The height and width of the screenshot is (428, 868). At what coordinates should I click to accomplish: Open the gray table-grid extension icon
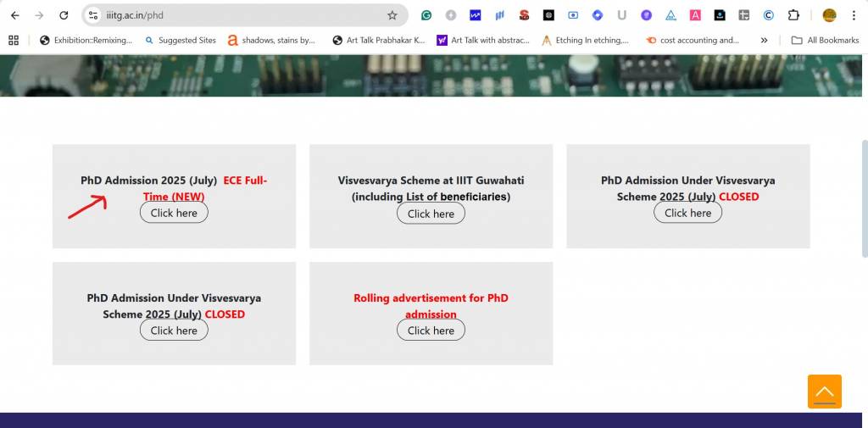(744, 15)
